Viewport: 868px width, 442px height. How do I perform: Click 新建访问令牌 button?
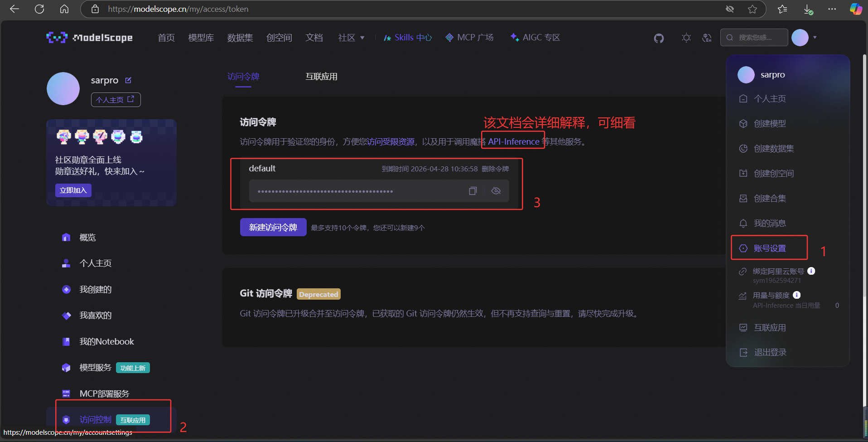coord(273,227)
